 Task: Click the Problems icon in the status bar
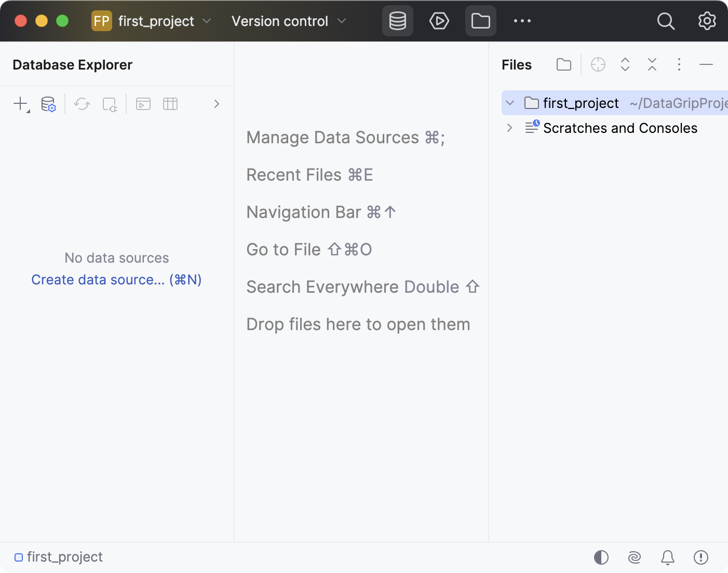coord(701,557)
